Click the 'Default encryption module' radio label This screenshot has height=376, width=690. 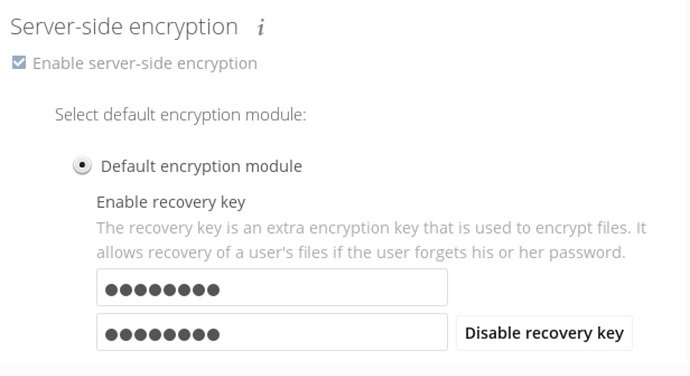[202, 166]
